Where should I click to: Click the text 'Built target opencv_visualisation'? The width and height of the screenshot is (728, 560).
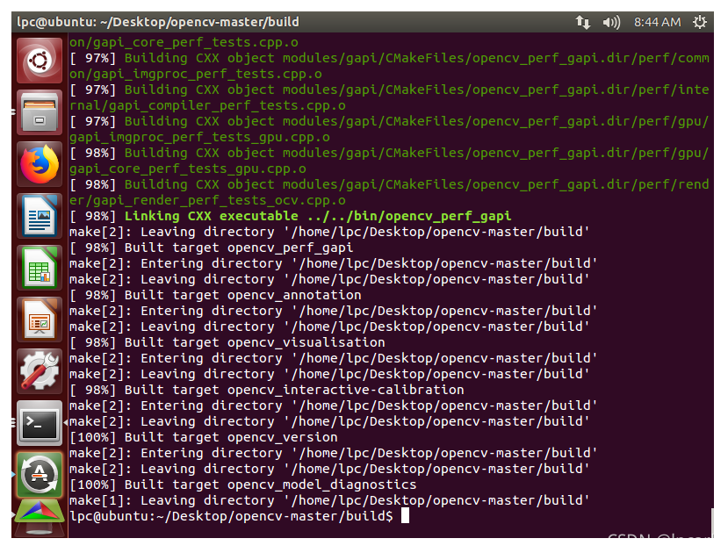click(255, 342)
